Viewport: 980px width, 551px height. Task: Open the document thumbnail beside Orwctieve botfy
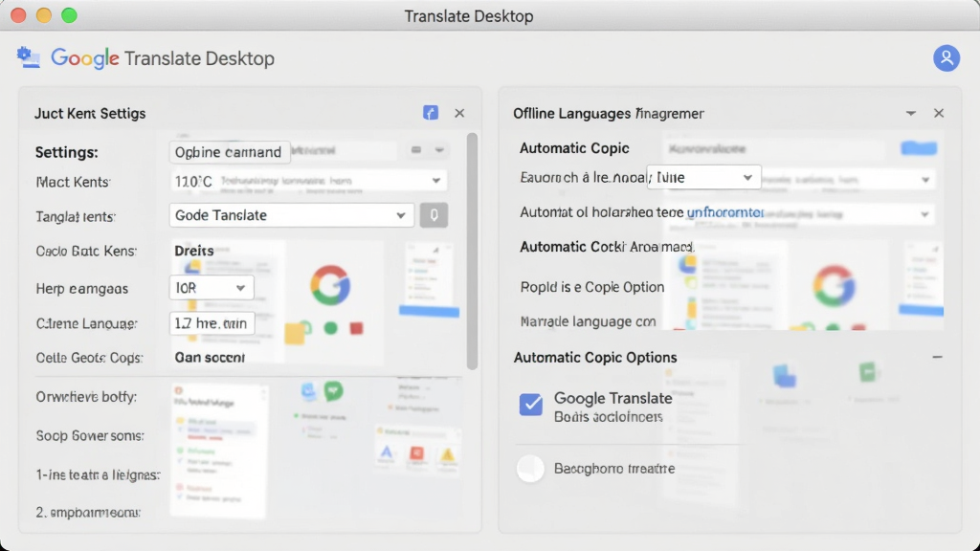tap(219, 451)
